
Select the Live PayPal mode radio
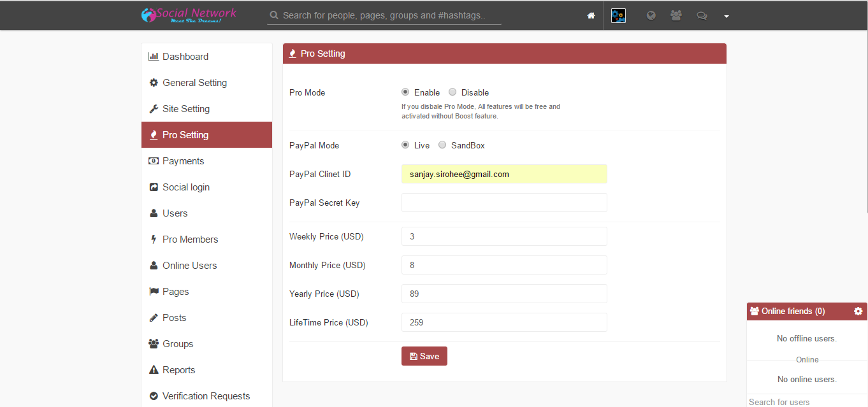[x=405, y=145]
